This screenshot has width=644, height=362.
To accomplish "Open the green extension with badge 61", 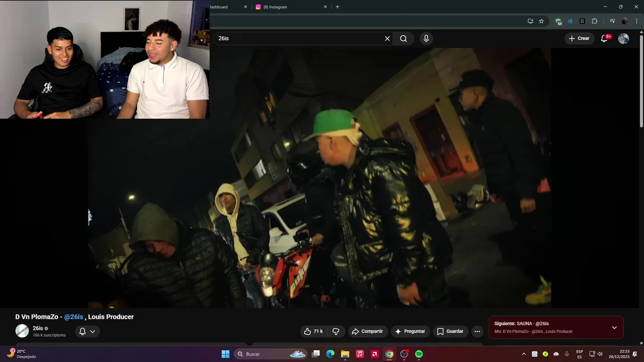I will 558,21.
